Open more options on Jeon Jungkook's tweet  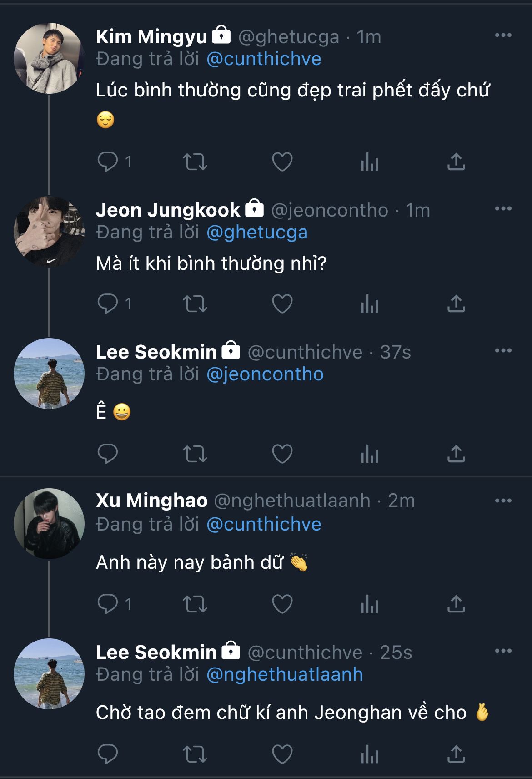pyautogui.click(x=503, y=209)
